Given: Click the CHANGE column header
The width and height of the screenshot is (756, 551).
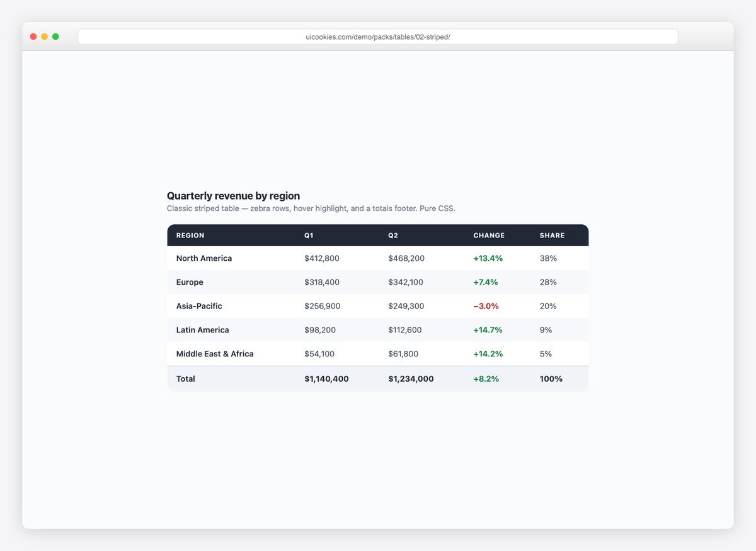Looking at the screenshot, I should pyautogui.click(x=489, y=236).
